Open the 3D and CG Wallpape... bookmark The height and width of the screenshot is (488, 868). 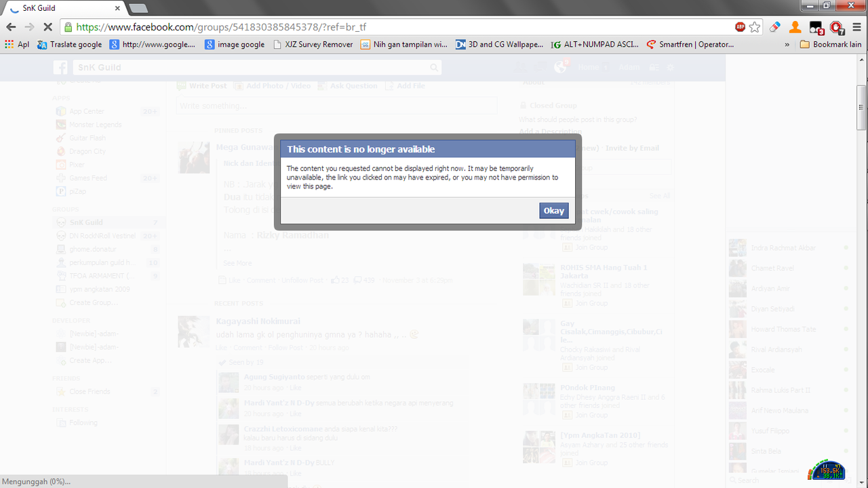pos(500,45)
